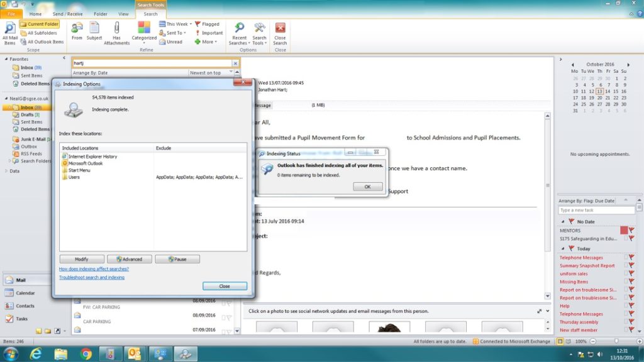644x362 pixels.
Task: Click Advanced in Indexing Options
Action: click(x=130, y=259)
